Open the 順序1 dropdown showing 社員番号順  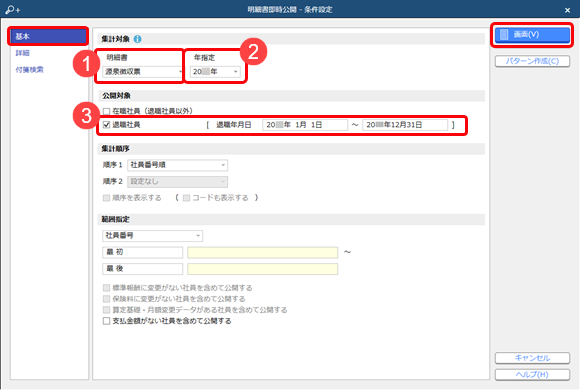pyautogui.click(x=178, y=165)
